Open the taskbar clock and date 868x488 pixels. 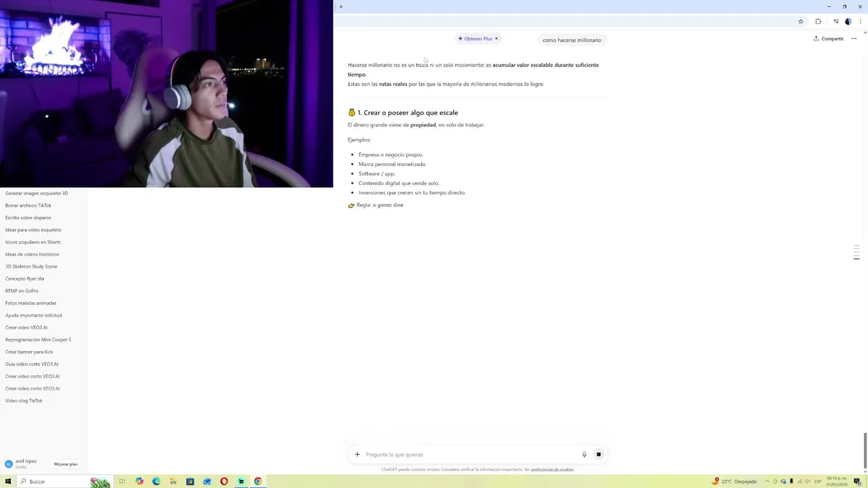coord(837,481)
